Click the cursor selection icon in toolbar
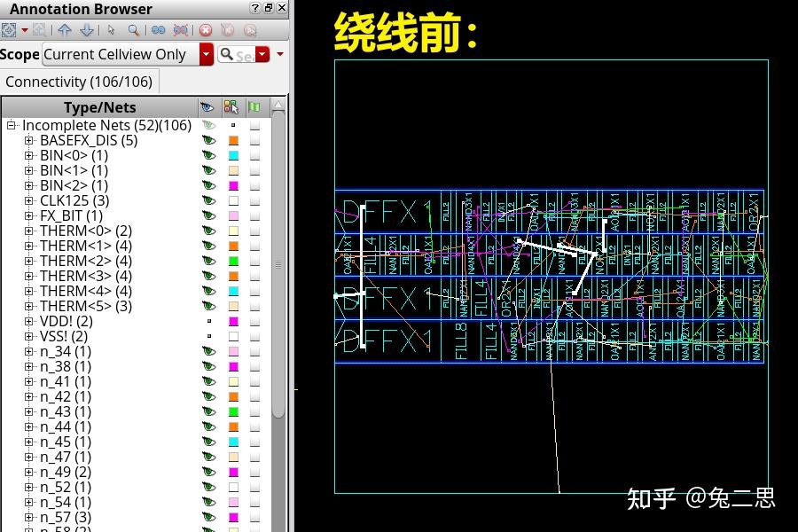 pyautogui.click(x=111, y=29)
